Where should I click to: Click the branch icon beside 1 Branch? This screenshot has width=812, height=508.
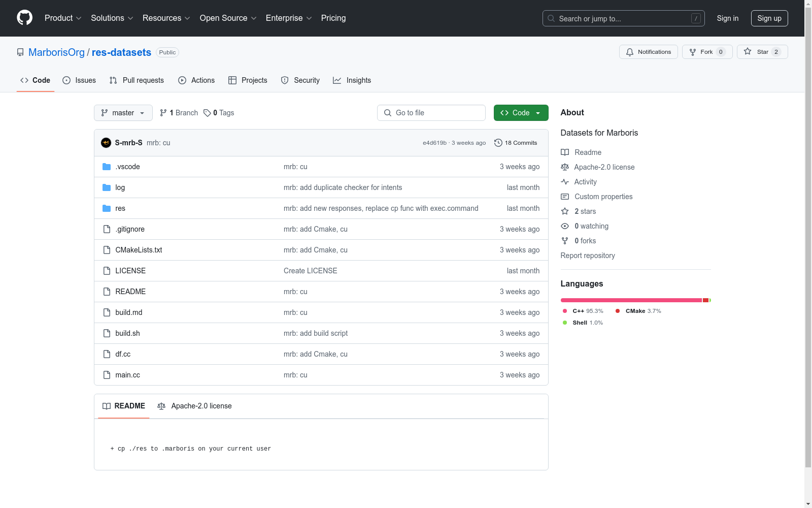pos(163,113)
